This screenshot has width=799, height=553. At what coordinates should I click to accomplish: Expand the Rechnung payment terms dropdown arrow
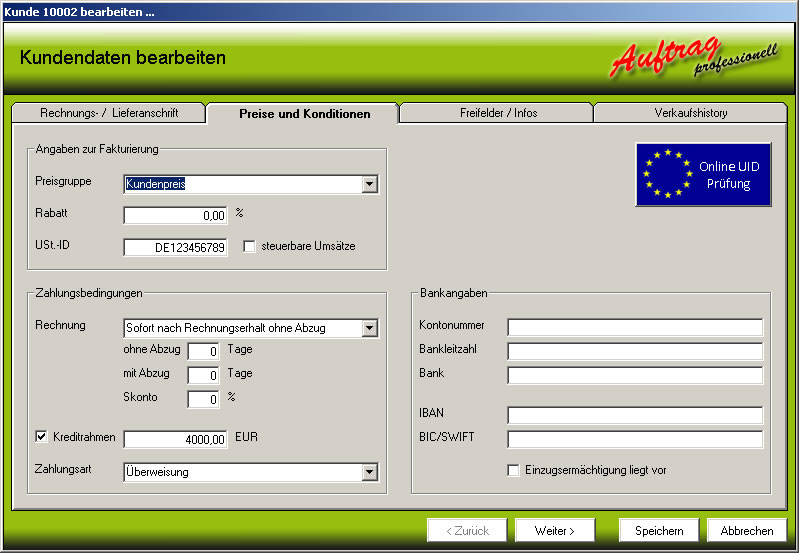coord(369,328)
